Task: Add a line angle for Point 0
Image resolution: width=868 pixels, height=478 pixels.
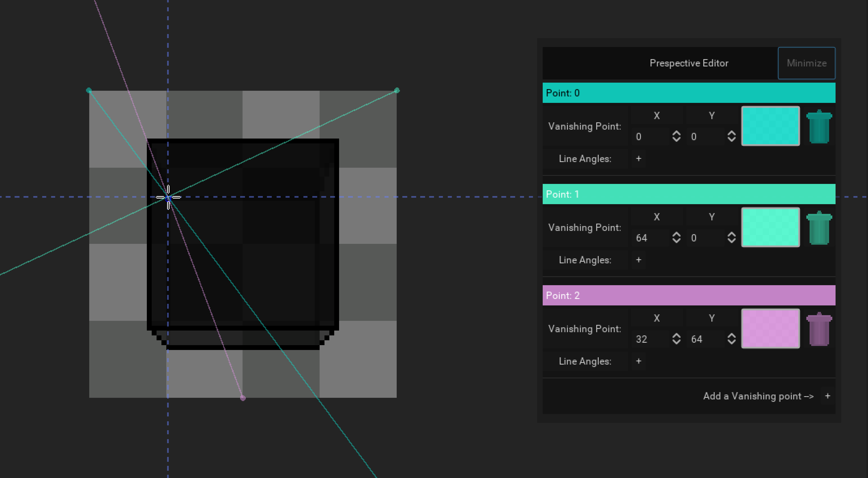Action: (x=639, y=159)
